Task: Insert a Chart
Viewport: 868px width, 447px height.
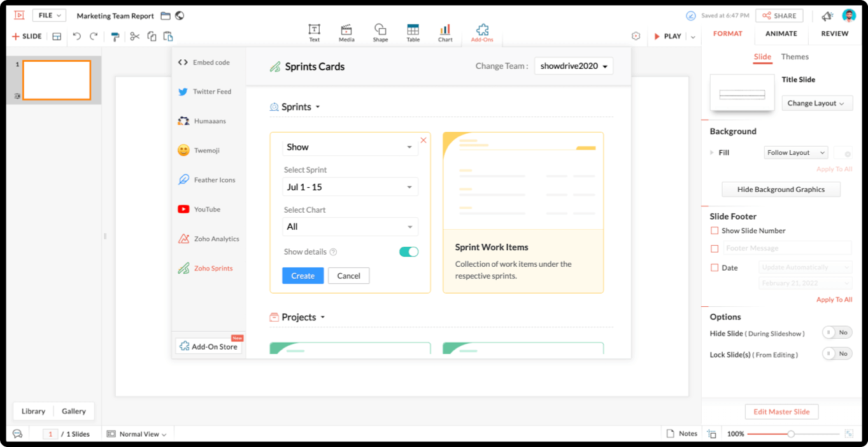Action: [445, 33]
